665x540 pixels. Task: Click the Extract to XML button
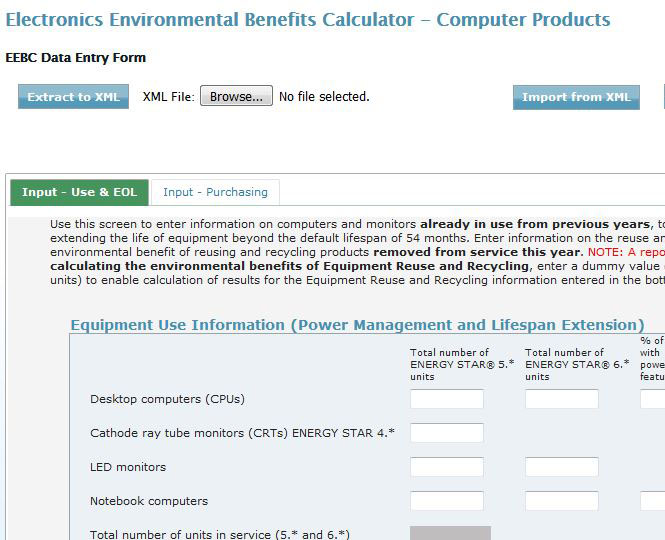coord(73,97)
